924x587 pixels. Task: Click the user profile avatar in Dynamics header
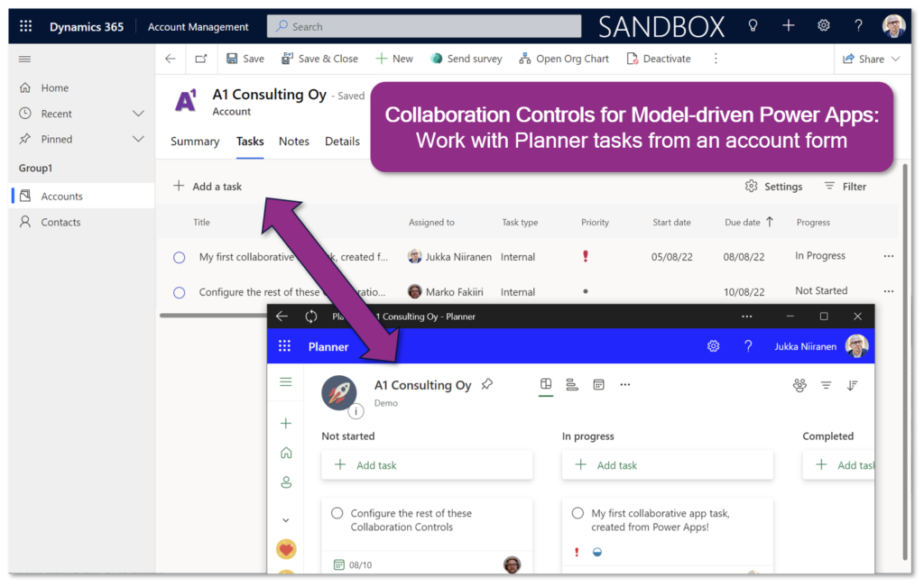tap(893, 26)
